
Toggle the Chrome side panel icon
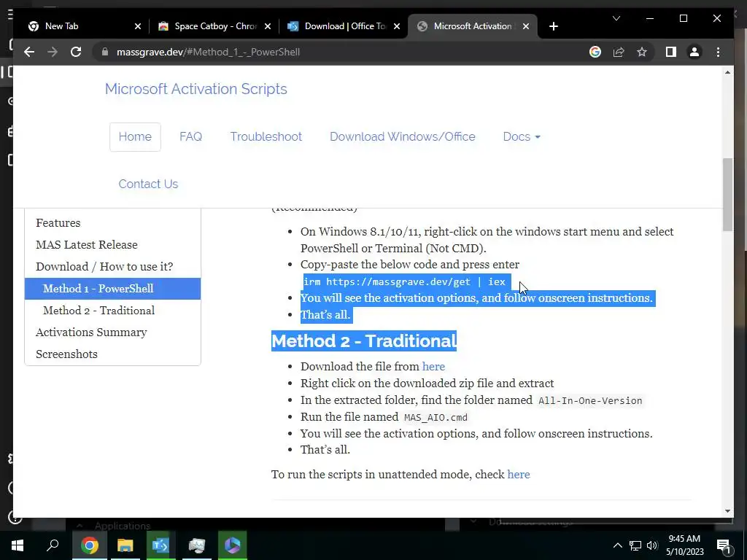tap(671, 52)
